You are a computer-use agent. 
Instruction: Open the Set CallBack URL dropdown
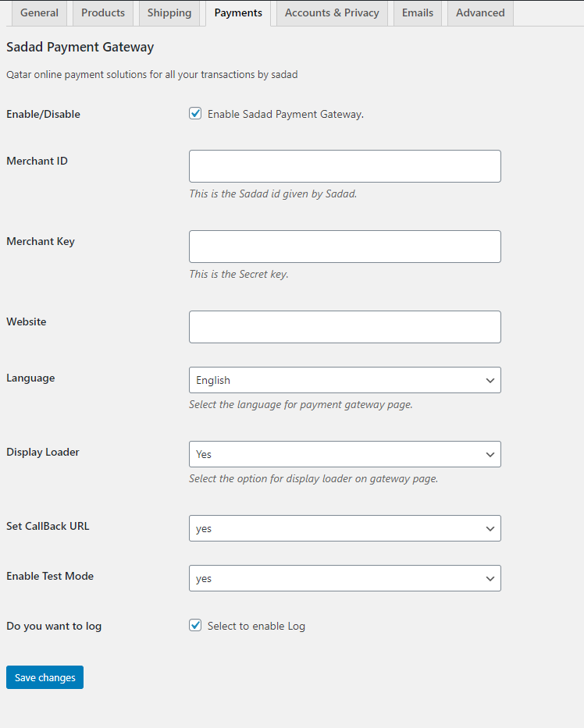point(344,528)
